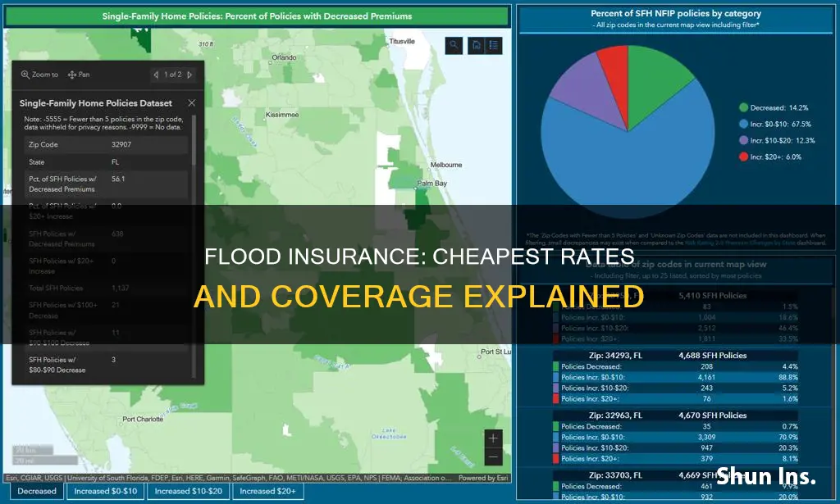The height and width of the screenshot is (504, 840).
Task: Click the popup panel vertical scrollbar
Action: point(194,139)
